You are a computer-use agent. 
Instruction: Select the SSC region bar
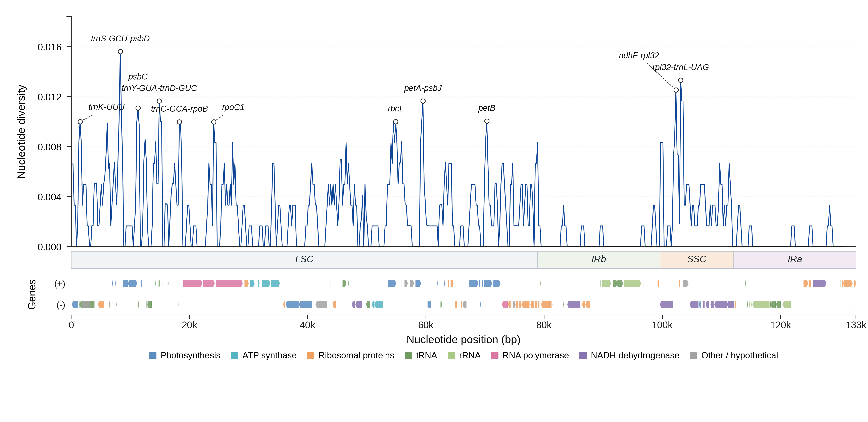[x=697, y=260]
